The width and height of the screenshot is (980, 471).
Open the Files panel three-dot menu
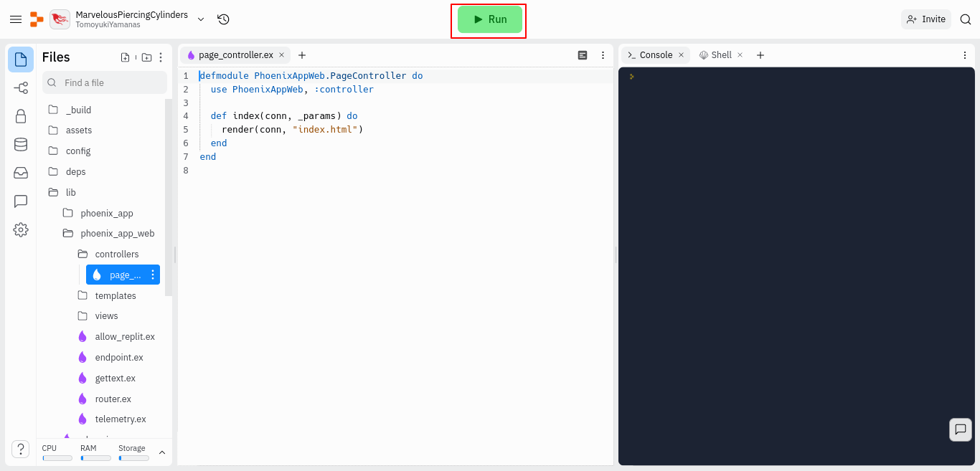161,57
